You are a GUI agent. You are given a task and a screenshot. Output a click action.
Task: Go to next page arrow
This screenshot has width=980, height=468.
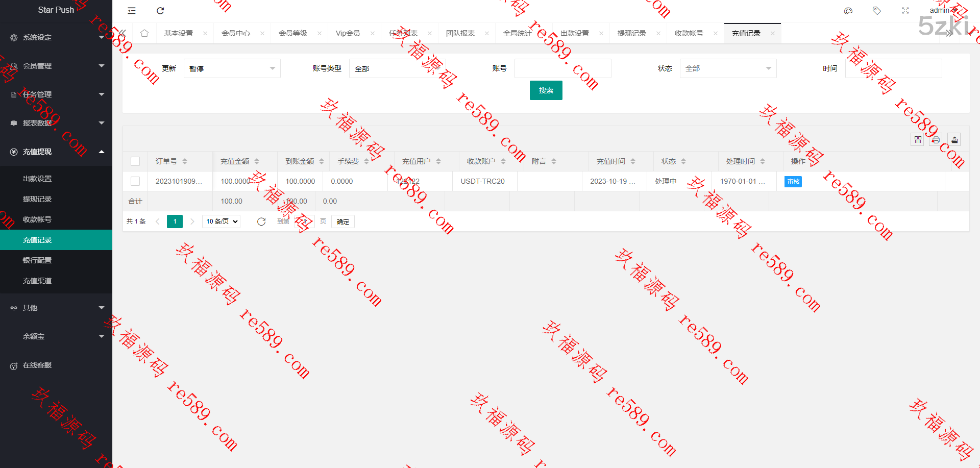[192, 221]
